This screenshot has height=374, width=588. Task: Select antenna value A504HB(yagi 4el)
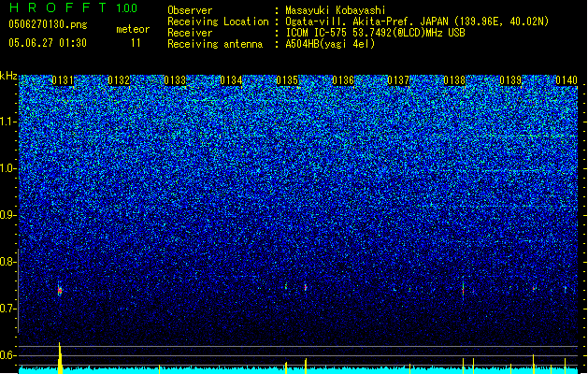tap(330, 44)
